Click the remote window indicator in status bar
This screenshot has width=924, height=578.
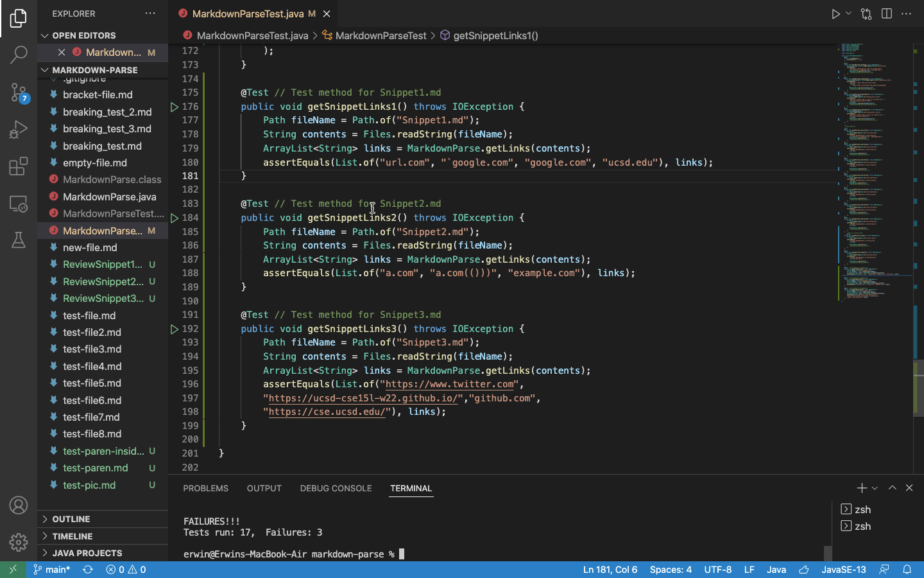pyautogui.click(x=13, y=570)
